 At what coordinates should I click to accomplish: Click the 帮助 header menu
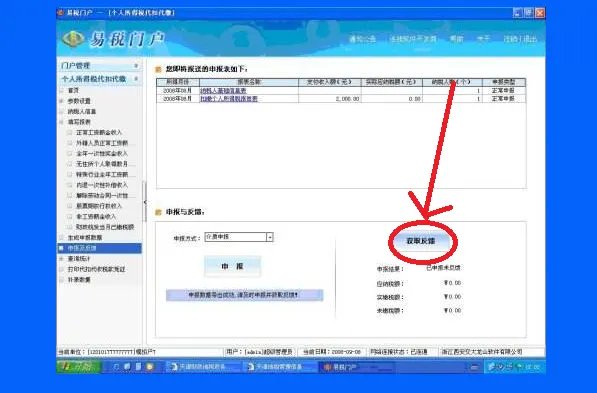tap(457, 39)
